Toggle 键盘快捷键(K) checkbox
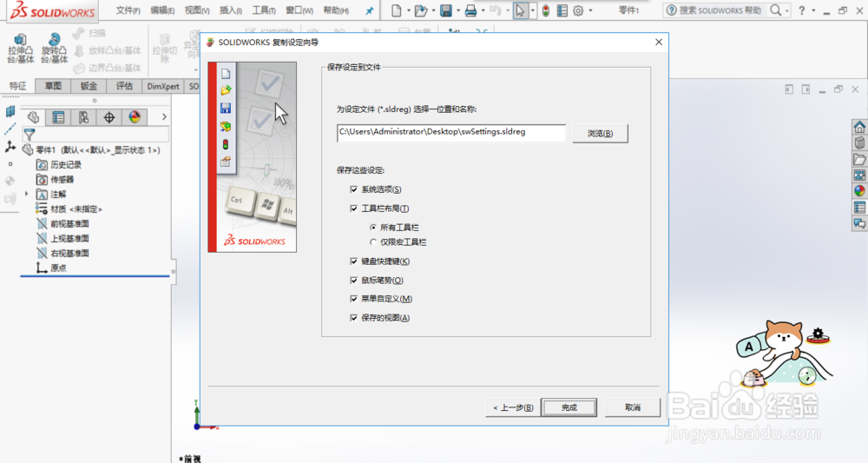The height and width of the screenshot is (463, 868). click(354, 261)
